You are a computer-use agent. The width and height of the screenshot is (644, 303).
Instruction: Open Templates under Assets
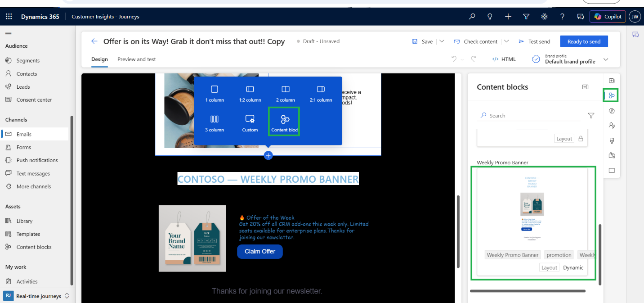tap(28, 234)
